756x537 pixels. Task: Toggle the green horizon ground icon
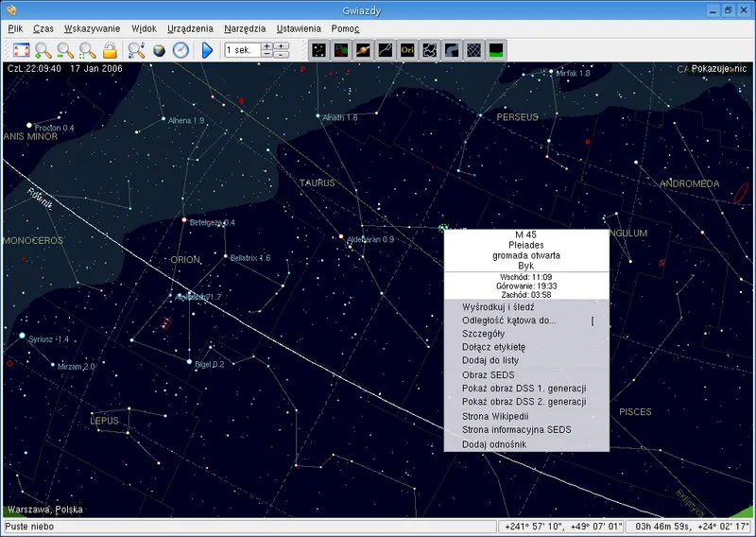495,50
